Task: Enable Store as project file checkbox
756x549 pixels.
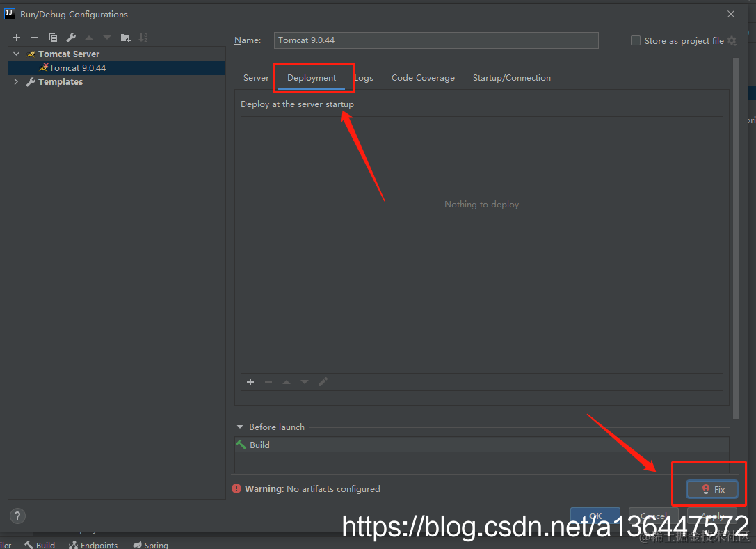Action: 636,40
